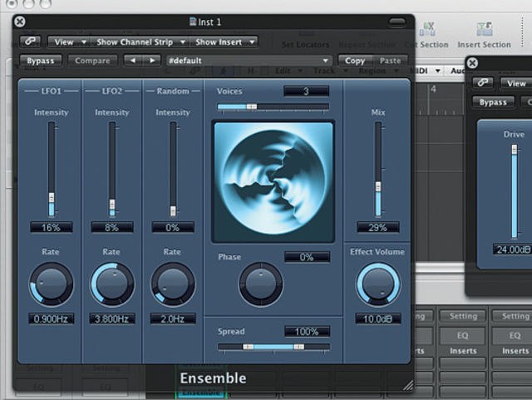
Task: Click the swirling Ensemble graphic display
Action: click(273, 181)
